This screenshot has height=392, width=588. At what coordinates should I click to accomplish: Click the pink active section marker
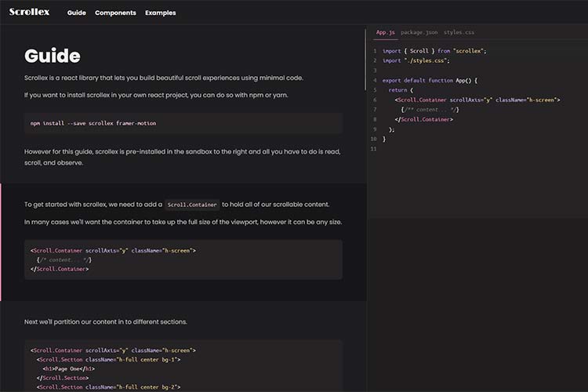point(2,241)
